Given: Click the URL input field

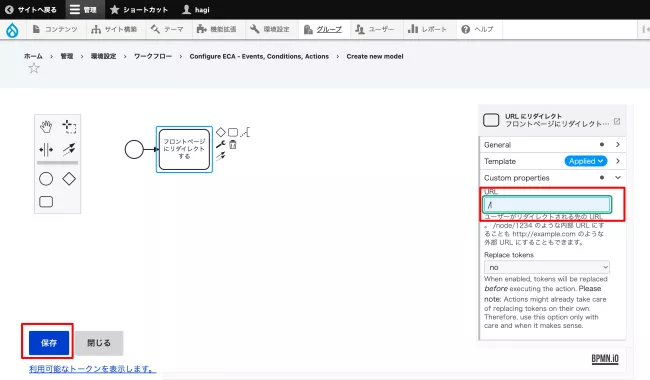Looking at the screenshot, I should 547,205.
